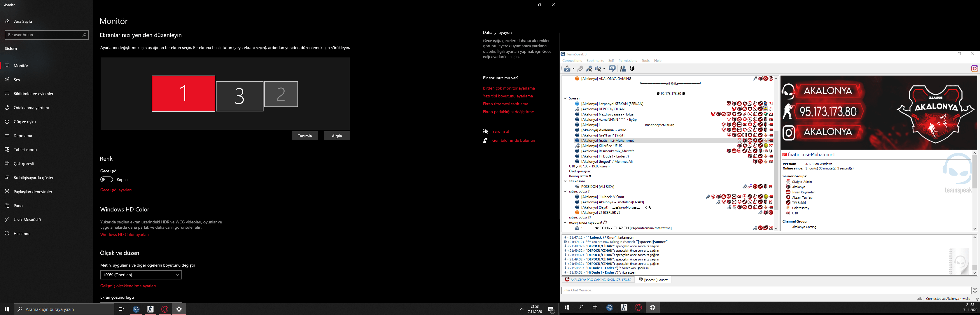Collapse the 'away from keyboard' channel

[565, 223]
